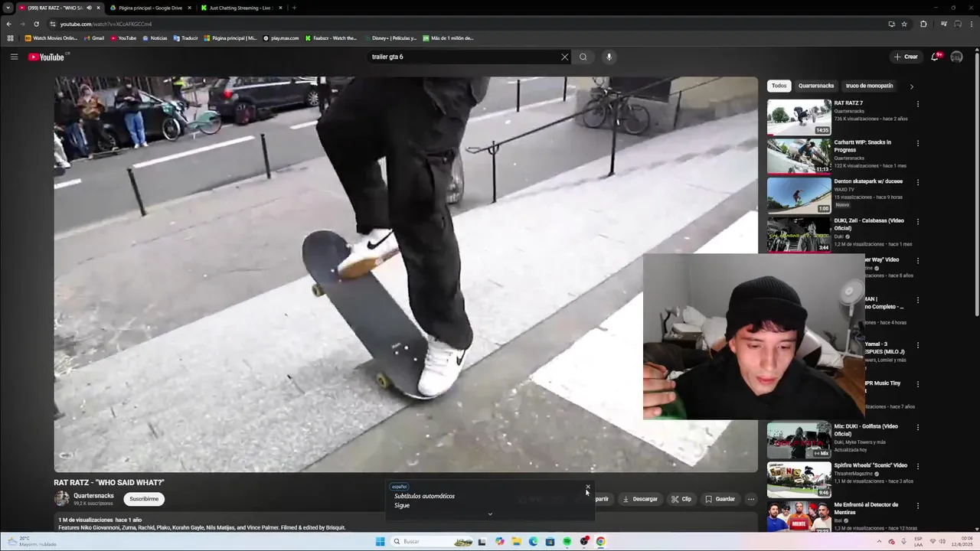Open the browser extensions puzzle icon
The image size is (980, 551).
tap(923, 24)
